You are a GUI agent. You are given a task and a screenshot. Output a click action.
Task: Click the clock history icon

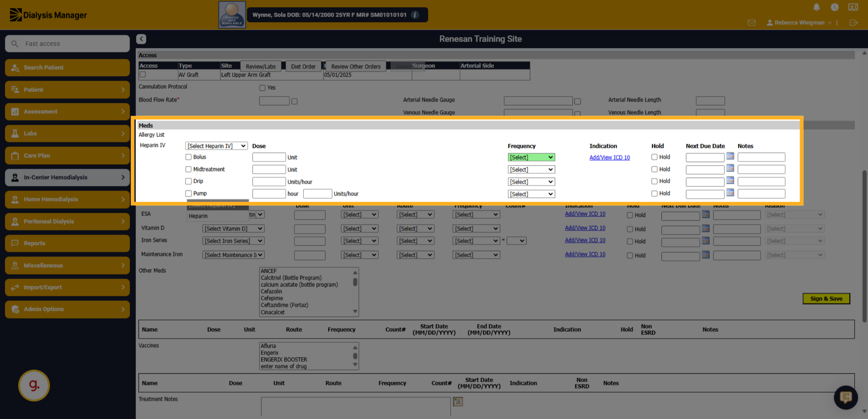tap(835, 7)
